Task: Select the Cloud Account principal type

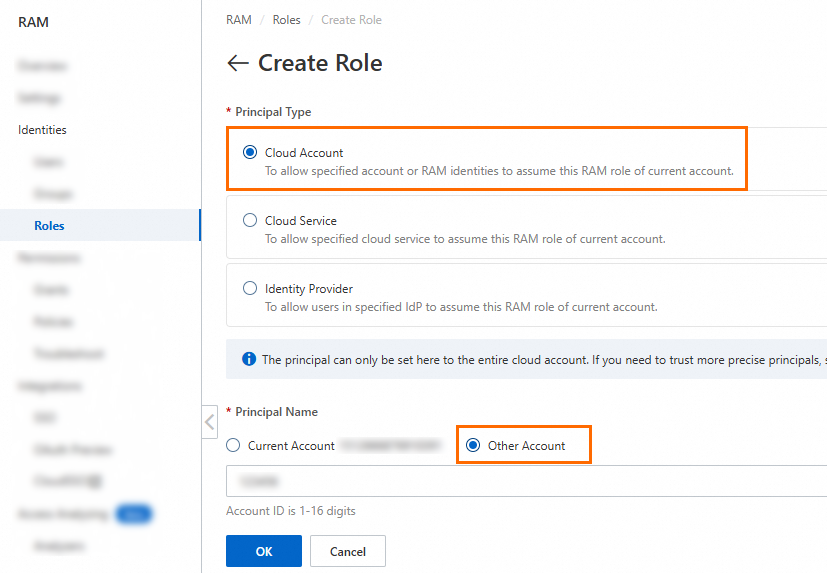Action: (250, 153)
